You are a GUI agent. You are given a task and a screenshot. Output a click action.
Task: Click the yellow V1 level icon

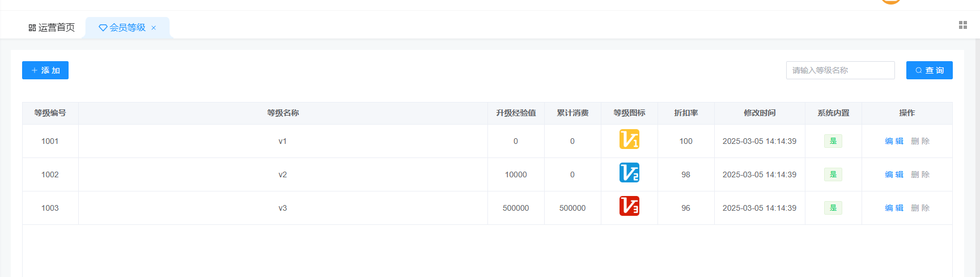click(x=629, y=139)
